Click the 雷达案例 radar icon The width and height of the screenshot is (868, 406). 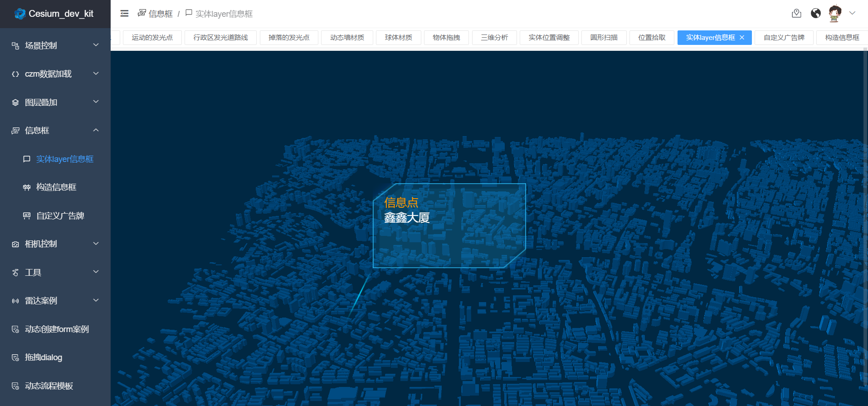click(x=15, y=301)
